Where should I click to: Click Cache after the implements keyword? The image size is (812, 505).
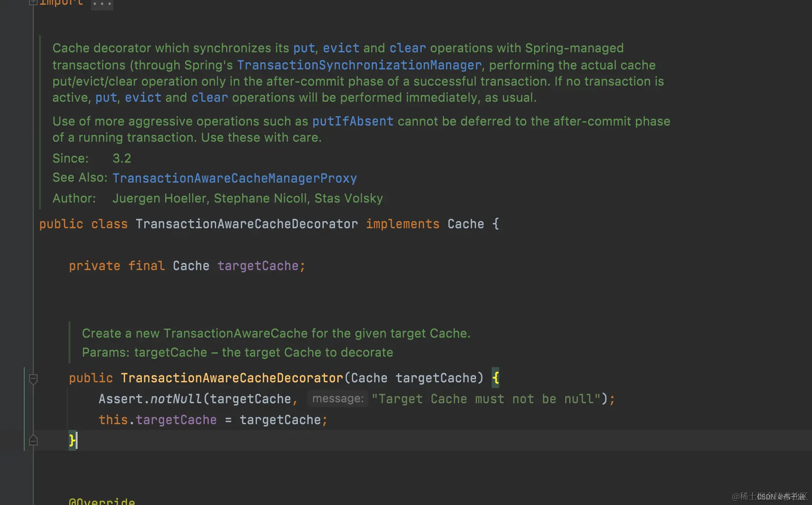coord(465,224)
